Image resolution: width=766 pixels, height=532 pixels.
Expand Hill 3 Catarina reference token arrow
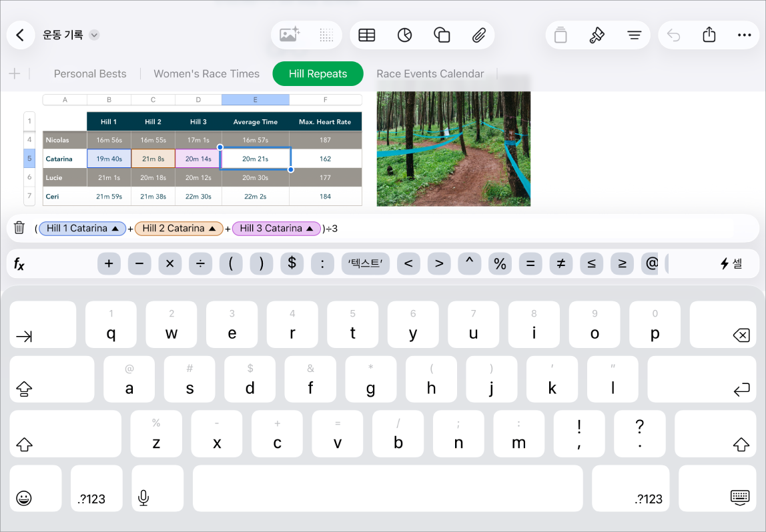click(x=310, y=229)
